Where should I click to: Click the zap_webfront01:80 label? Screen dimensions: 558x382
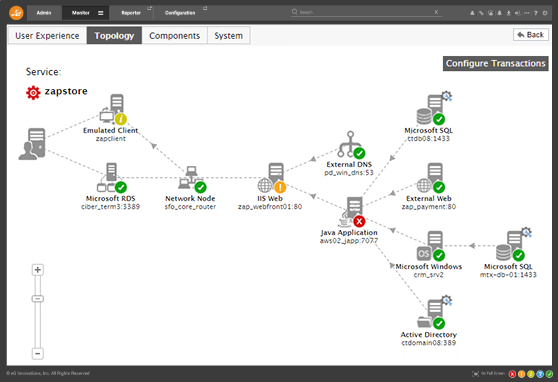click(x=270, y=207)
